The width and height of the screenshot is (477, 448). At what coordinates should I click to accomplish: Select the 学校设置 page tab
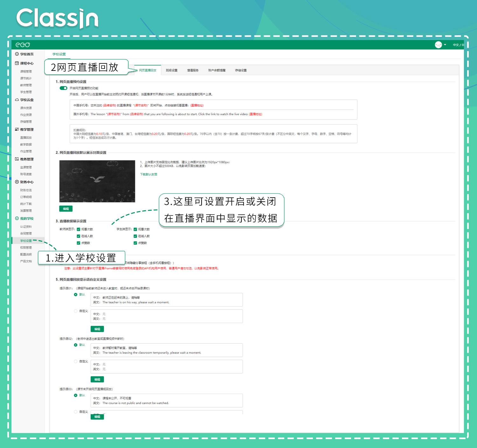pos(59,54)
